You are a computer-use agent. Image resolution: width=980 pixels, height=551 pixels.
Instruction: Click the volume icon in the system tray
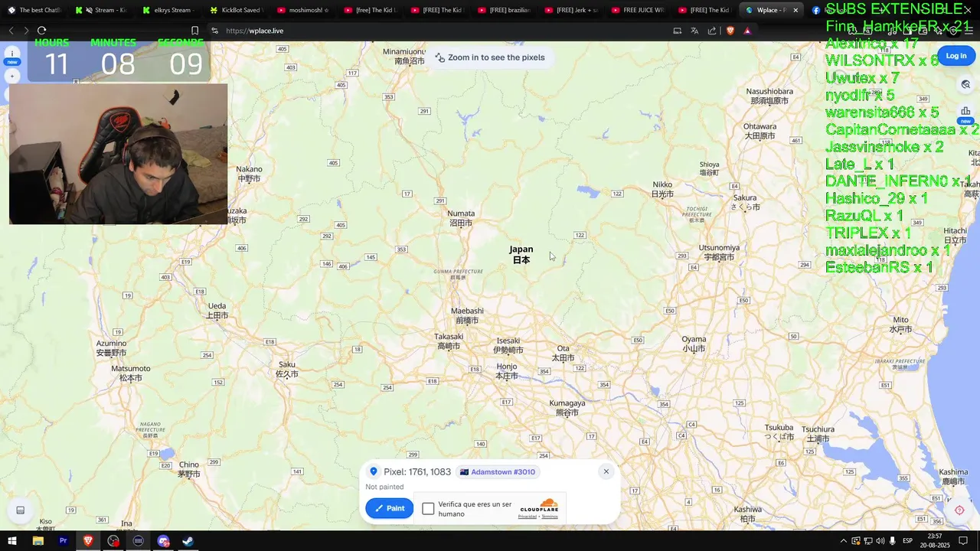click(880, 541)
